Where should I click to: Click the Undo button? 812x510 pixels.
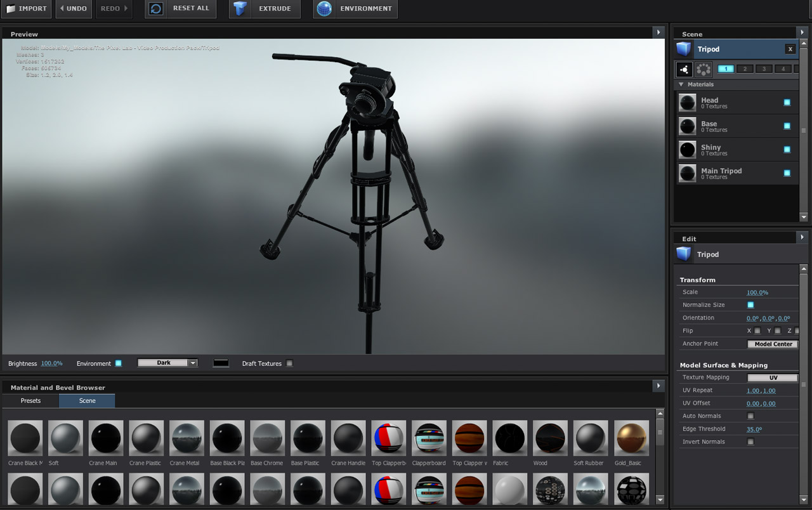pyautogui.click(x=74, y=9)
